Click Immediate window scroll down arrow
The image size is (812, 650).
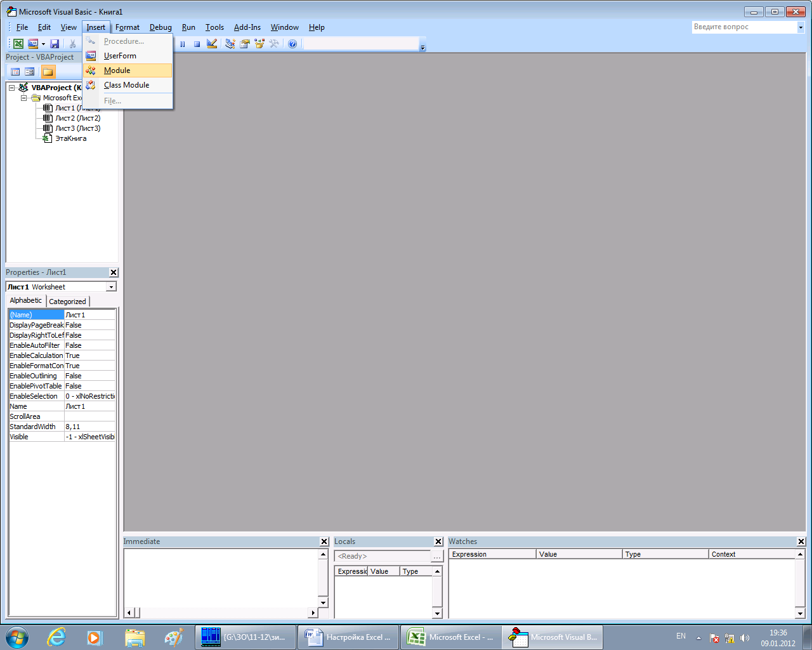323,602
